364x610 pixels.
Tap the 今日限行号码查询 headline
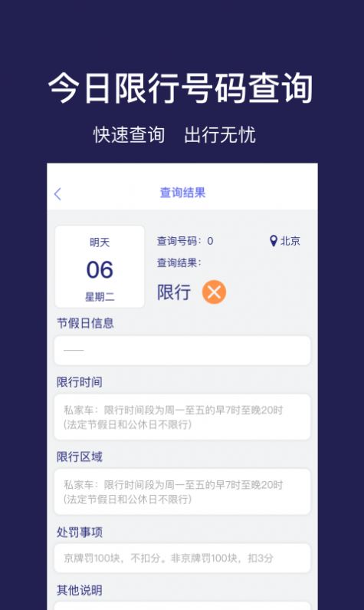point(180,88)
